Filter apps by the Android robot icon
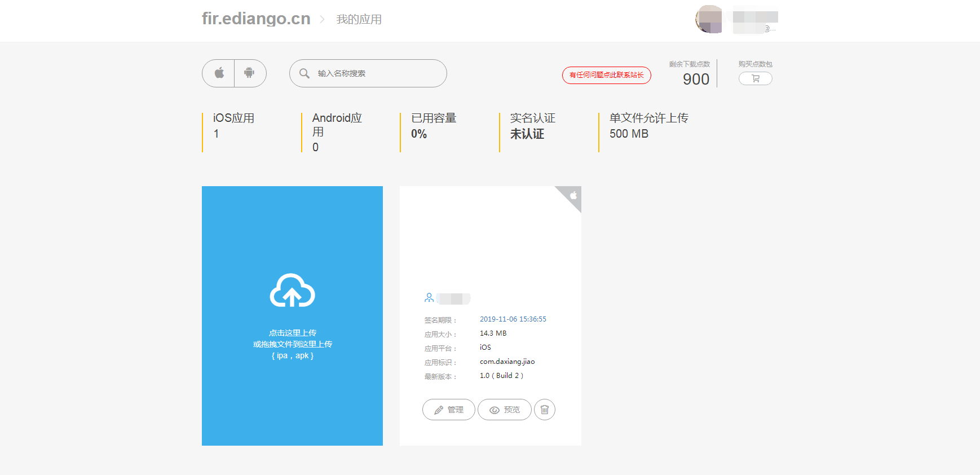Viewport: 980px width, 475px height. 250,73
